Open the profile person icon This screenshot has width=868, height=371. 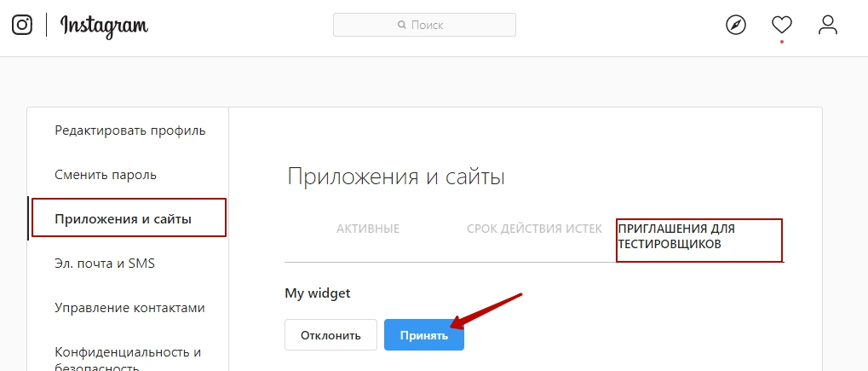(x=827, y=25)
